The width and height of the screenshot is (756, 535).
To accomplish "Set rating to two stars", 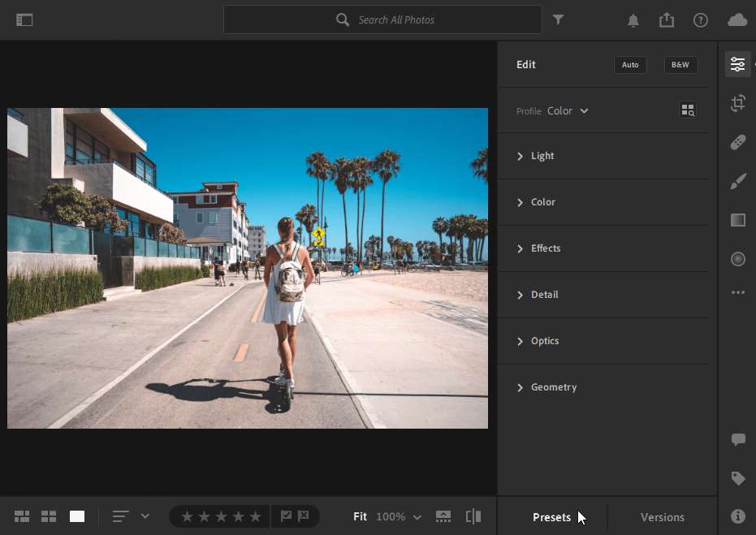I will coord(204,516).
